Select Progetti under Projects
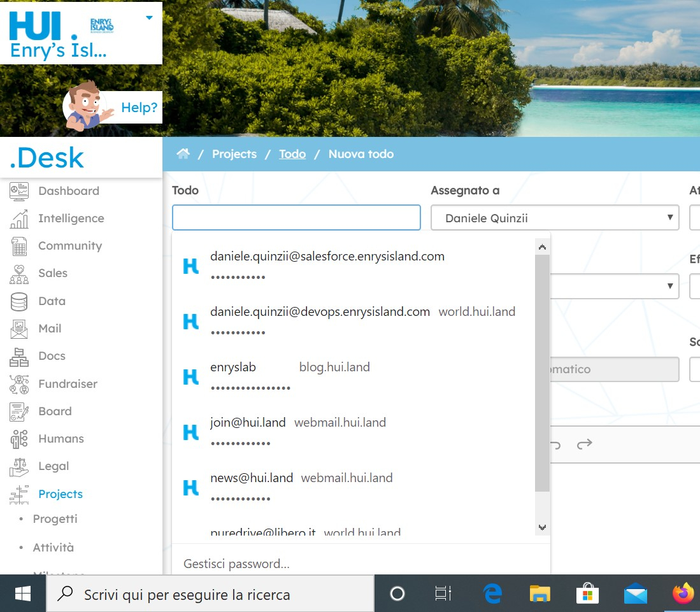The image size is (700, 612). (x=55, y=519)
